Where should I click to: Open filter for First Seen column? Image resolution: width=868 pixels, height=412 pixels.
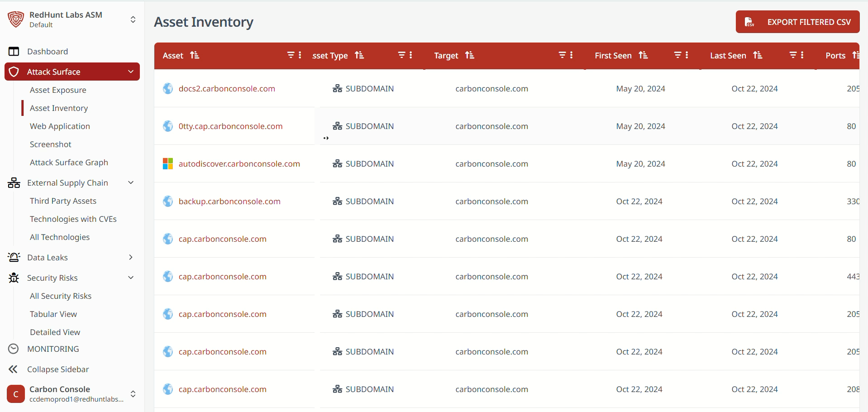(677, 55)
